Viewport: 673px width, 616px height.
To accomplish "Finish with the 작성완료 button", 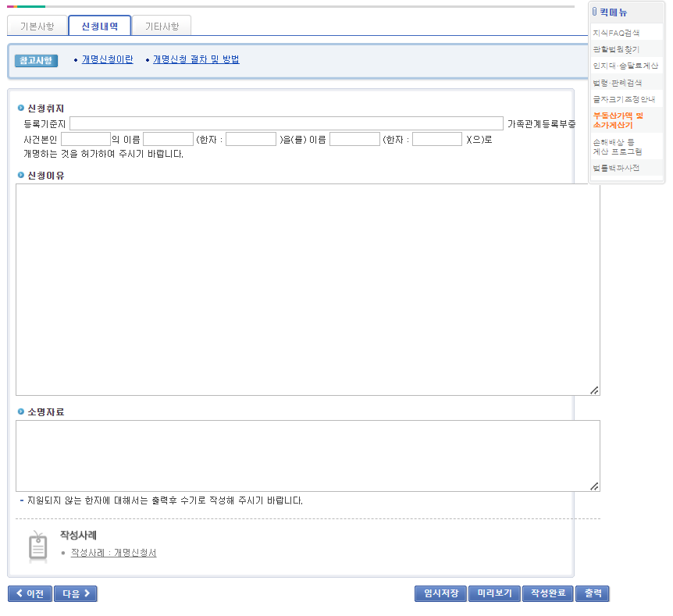I will pos(547,593).
